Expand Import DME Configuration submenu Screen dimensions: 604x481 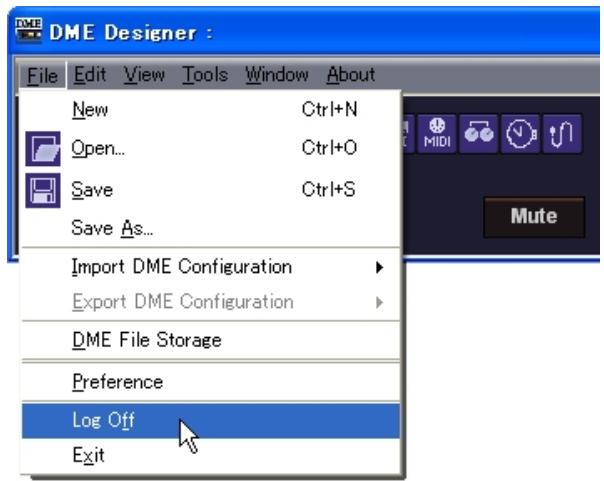[x=211, y=267]
